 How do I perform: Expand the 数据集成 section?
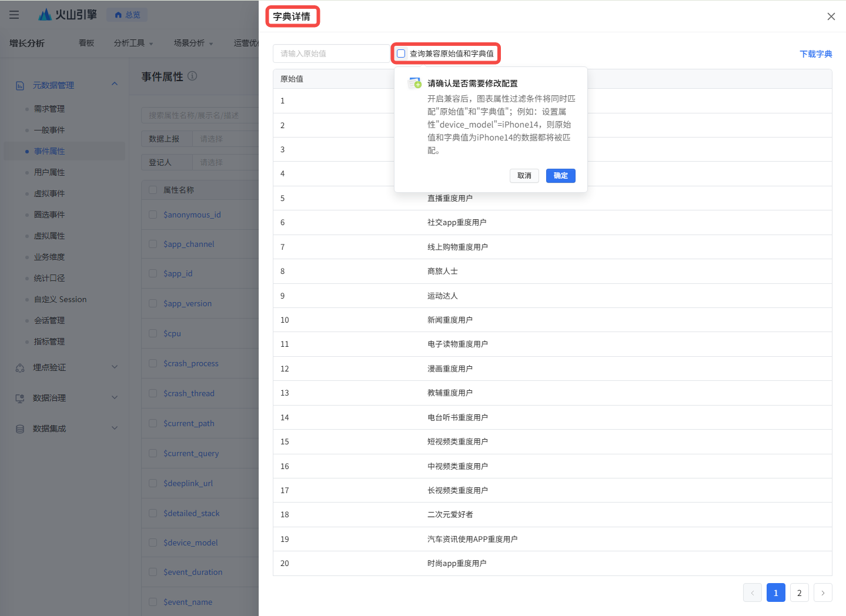tap(115, 428)
